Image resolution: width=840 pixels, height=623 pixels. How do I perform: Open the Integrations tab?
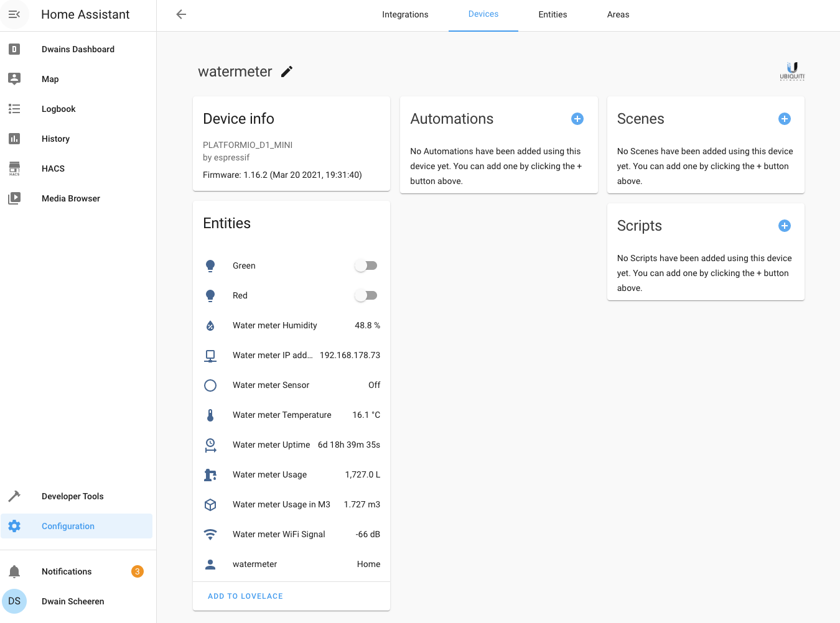click(405, 14)
